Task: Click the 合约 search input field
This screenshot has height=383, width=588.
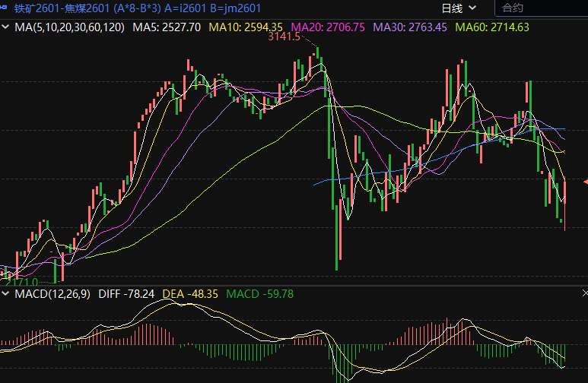Action: [540, 9]
